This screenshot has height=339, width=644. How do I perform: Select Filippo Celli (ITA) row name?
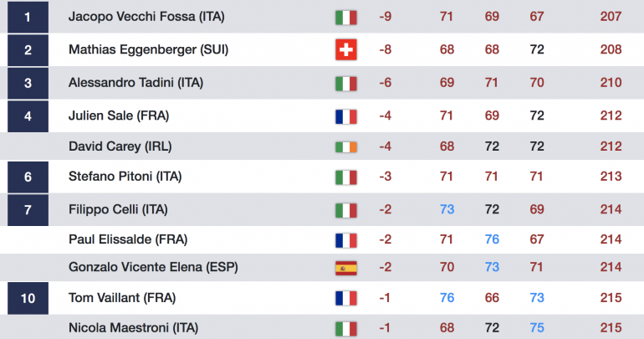coord(118,209)
